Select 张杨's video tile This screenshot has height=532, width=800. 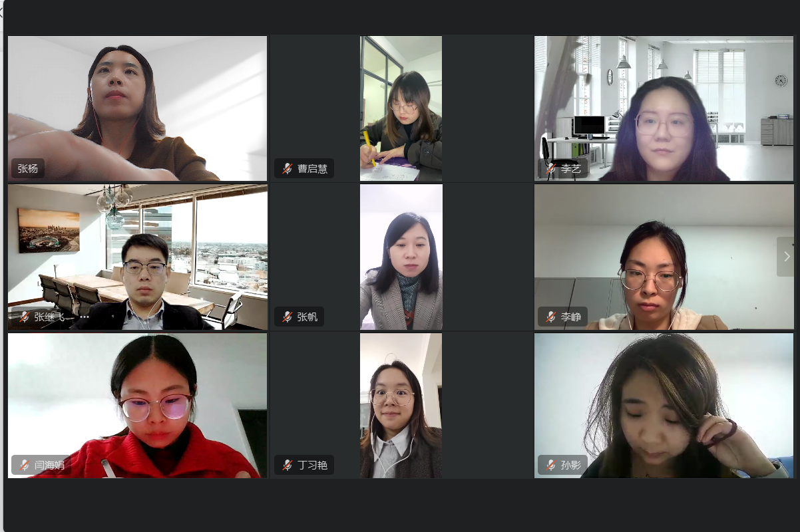[137, 108]
